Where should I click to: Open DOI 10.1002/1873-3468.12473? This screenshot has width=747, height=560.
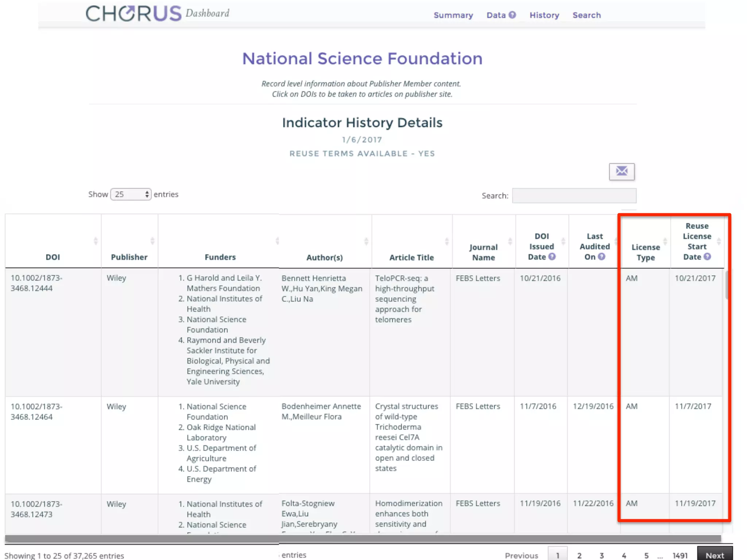click(36, 509)
